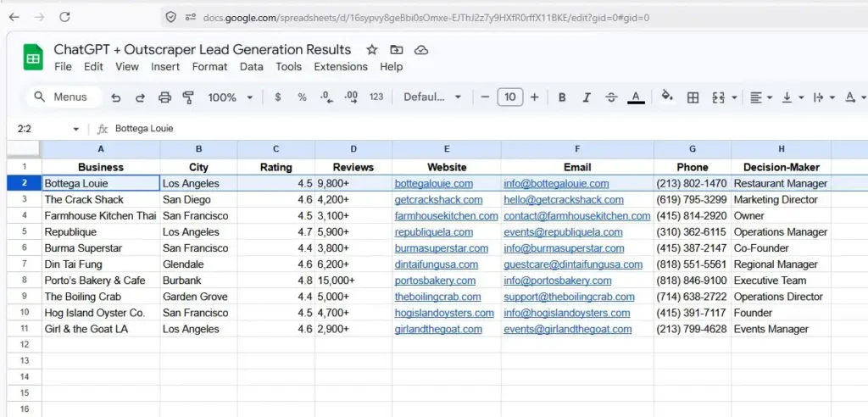Click the merge cells icon

[x=719, y=97]
